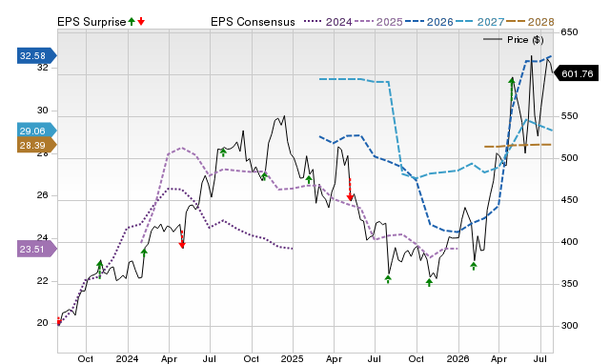Click the red EPS miss arrow near May 2024
Viewport: 610px width, 364px height.
click(182, 239)
